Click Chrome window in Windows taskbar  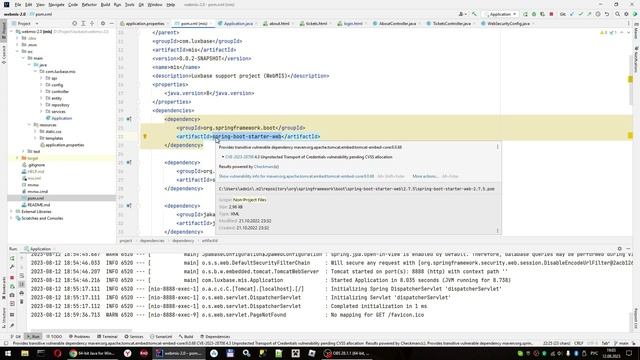point(92,353)
